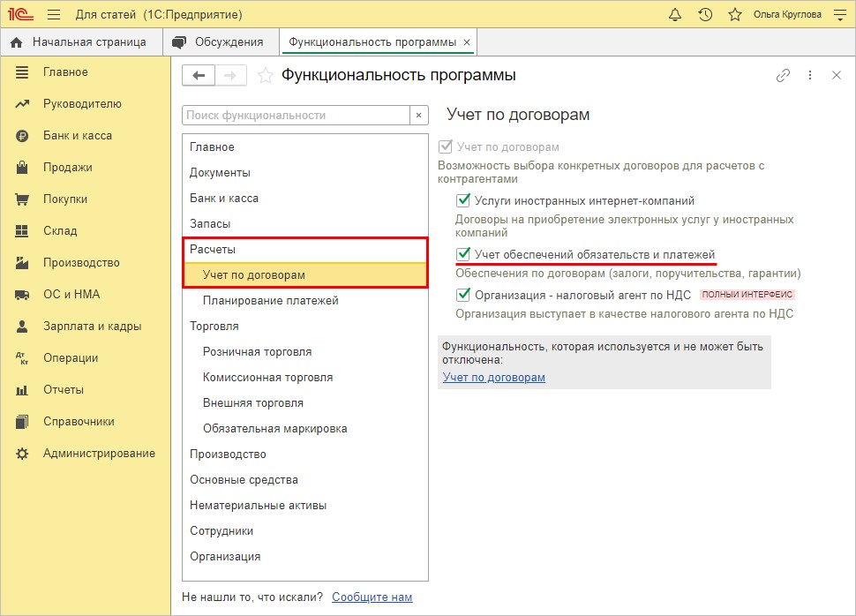Toggle Организация - налоговый агент по НДС checkbox
Viewport: 856px width, 616px height.
(463, 295)
